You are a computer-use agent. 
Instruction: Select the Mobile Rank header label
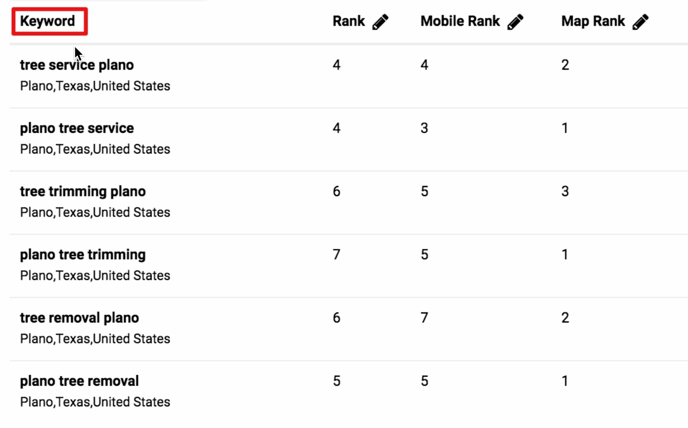pos(461,22)
